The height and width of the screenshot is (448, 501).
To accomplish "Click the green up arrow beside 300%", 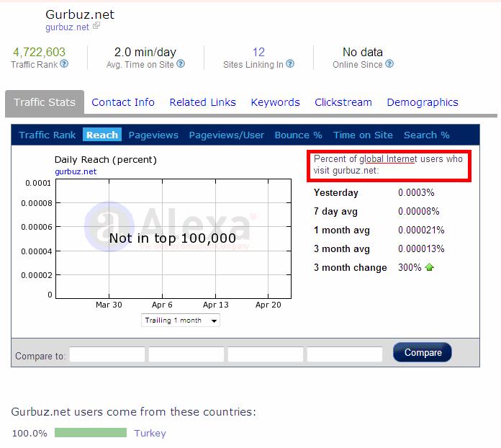I will click(429, 267).
